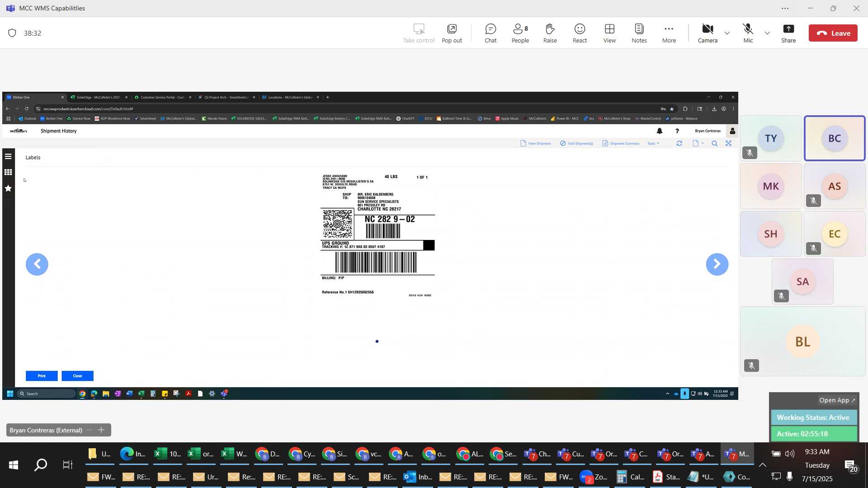Minimize the Bryan Contreras shared content bar
The image size is (868, 488).
coord(89,430)
